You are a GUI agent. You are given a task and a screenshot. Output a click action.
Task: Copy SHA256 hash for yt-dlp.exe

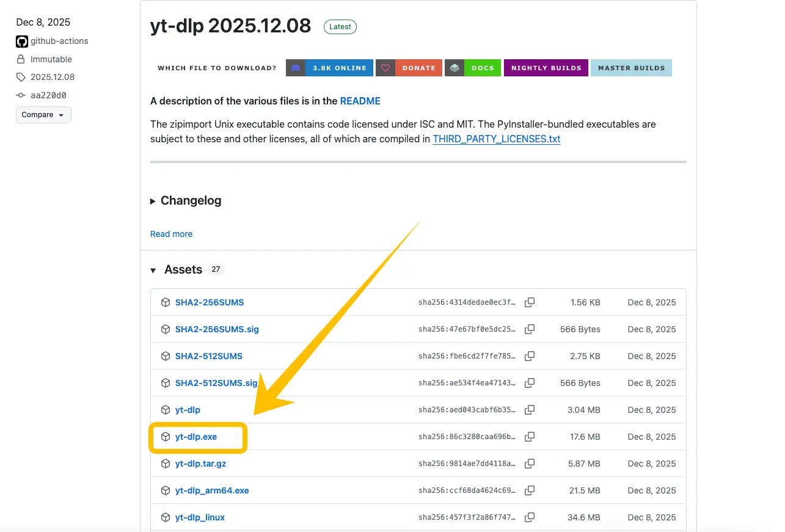click(x=530, y=437)
